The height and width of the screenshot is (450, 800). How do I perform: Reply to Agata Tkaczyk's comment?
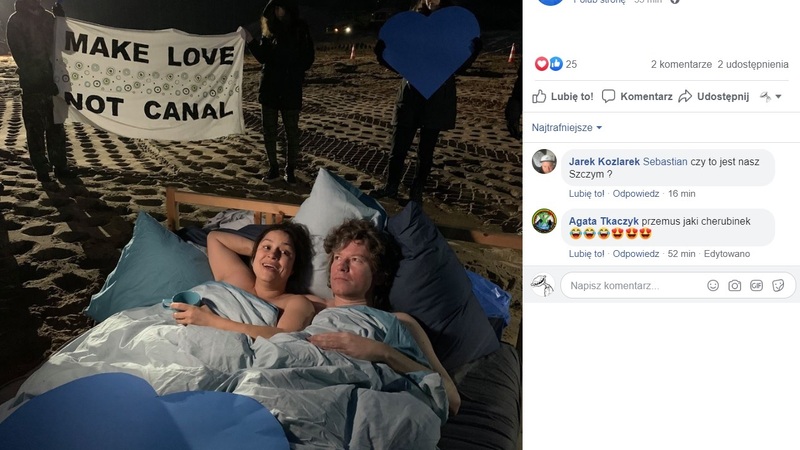coord(636,254)
